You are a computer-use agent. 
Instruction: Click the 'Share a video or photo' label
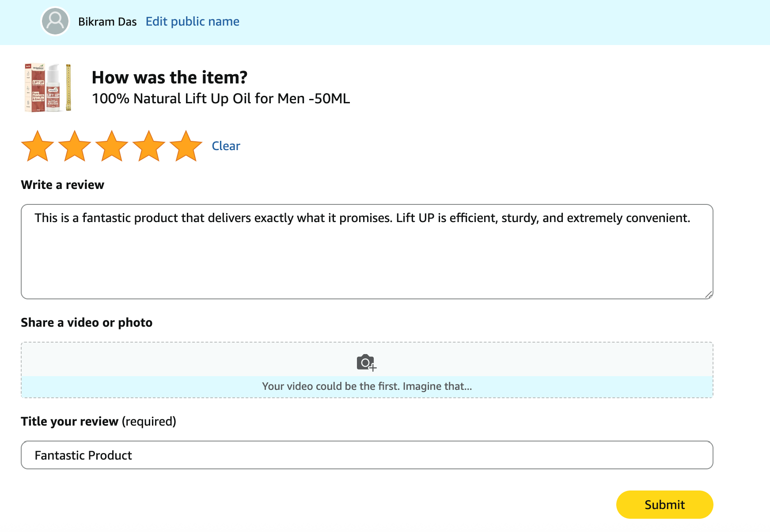[x=87, y=323]
